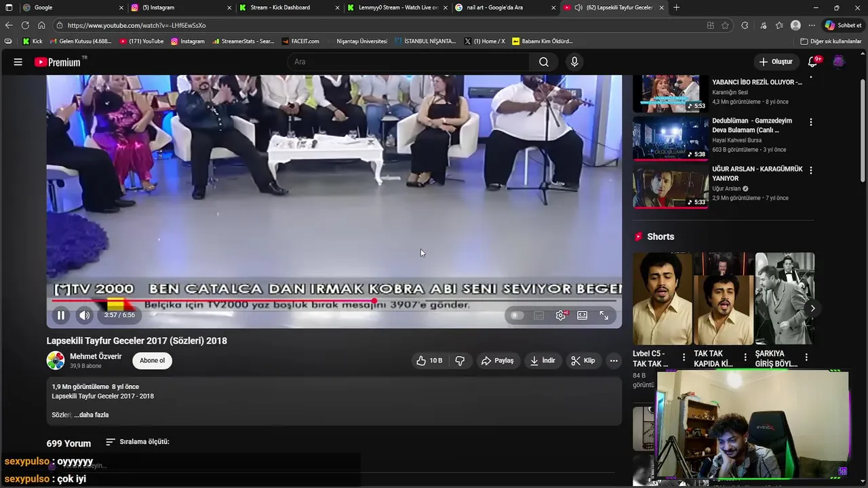This screenshot has width=868, height=488.
Task: Open options for TAK TAK KAPIDA short
Action: pos(745,357)
